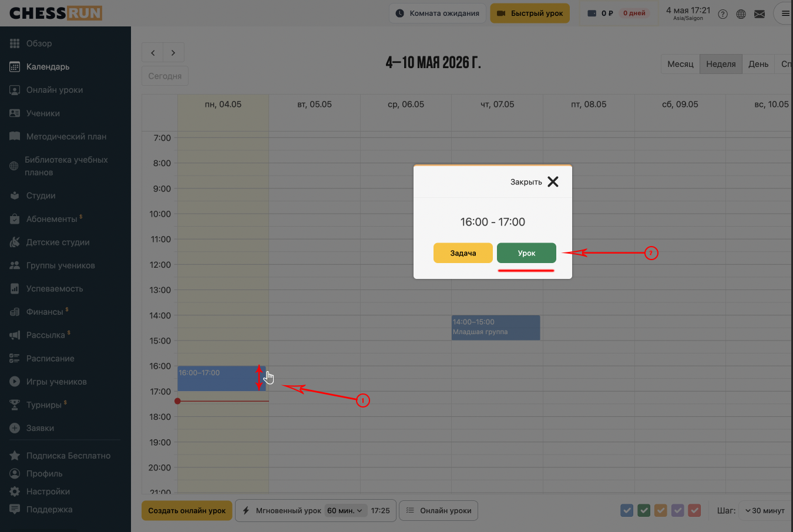Open the 60 мин. duration dropdown

point(346,510)
